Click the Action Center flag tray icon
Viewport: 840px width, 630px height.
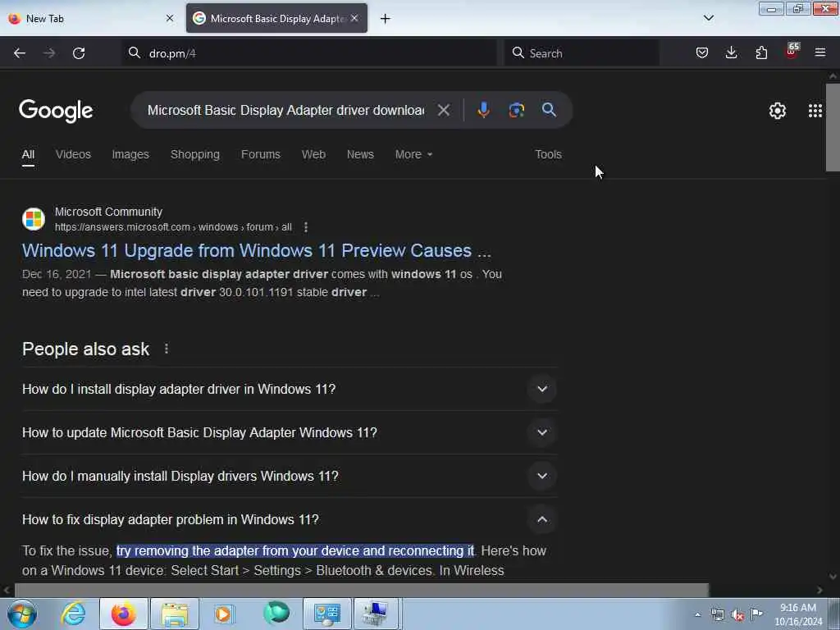[x=757, y=614]
